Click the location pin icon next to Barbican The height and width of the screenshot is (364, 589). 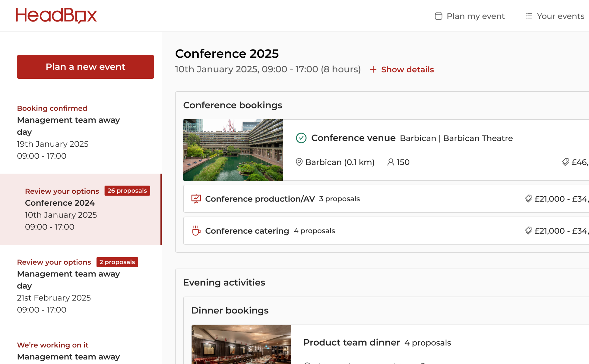click(x=299, y=162)
